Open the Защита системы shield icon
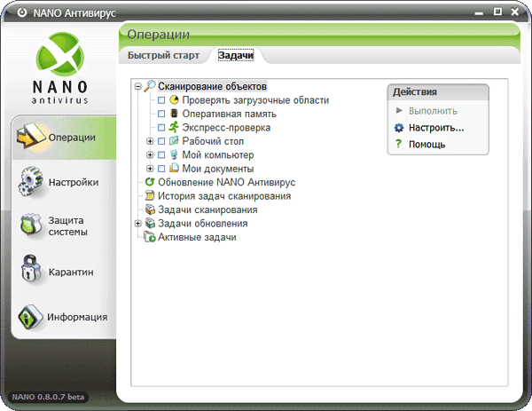 tap(31, 225)
